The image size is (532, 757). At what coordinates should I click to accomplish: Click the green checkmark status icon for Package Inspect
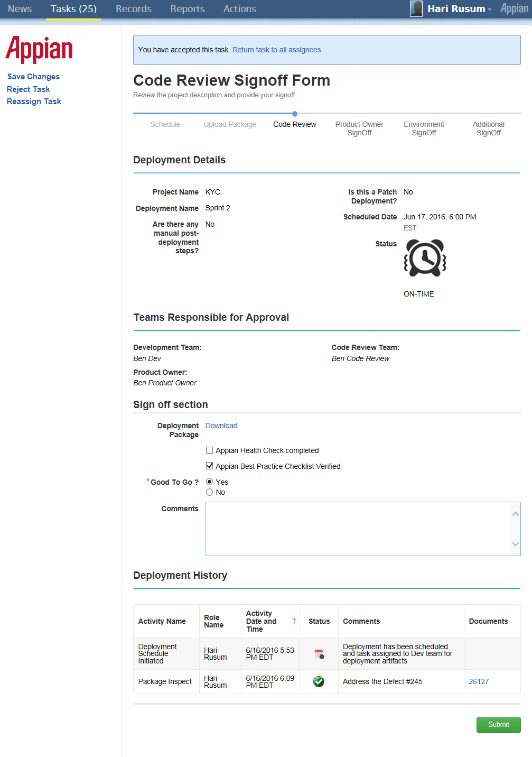click(x=319, y=682)
